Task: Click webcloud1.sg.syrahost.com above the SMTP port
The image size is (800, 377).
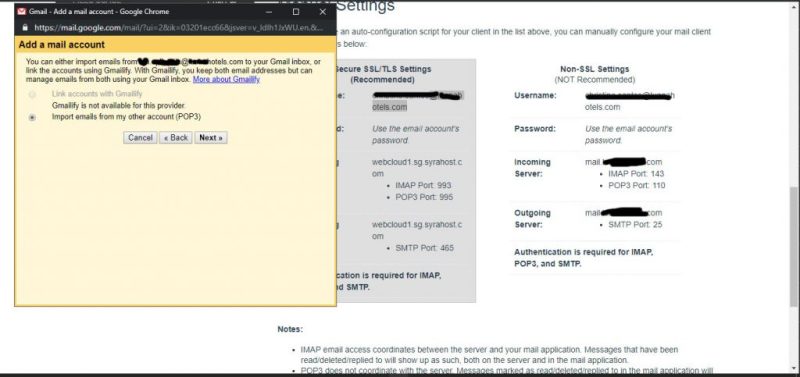Action: click(417, 231)
